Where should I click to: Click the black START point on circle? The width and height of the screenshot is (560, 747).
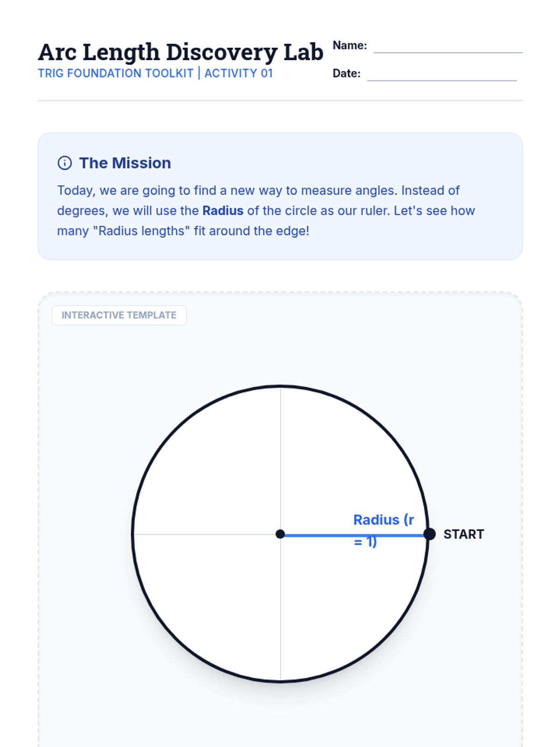click(429, 534)
